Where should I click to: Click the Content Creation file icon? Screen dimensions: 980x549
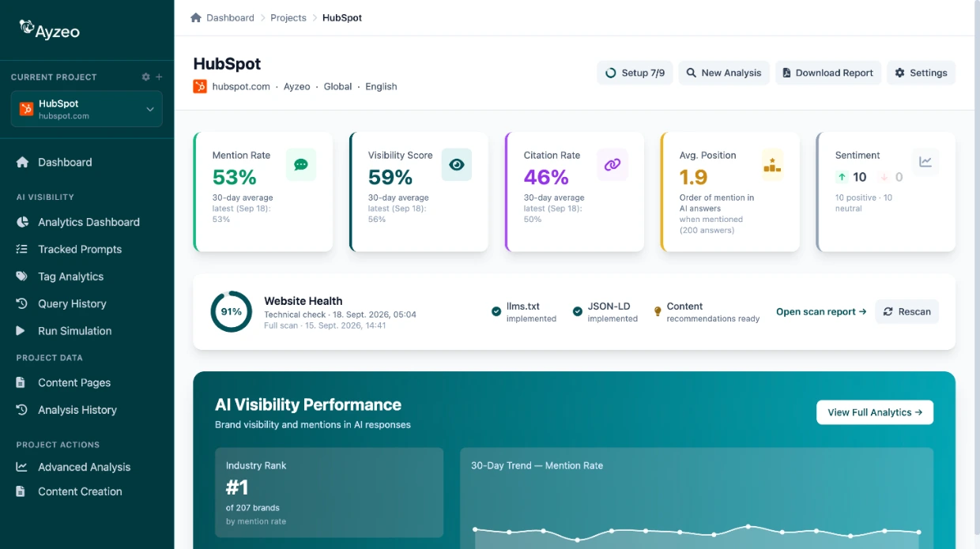pyautogui.click(x=21, y=491)
